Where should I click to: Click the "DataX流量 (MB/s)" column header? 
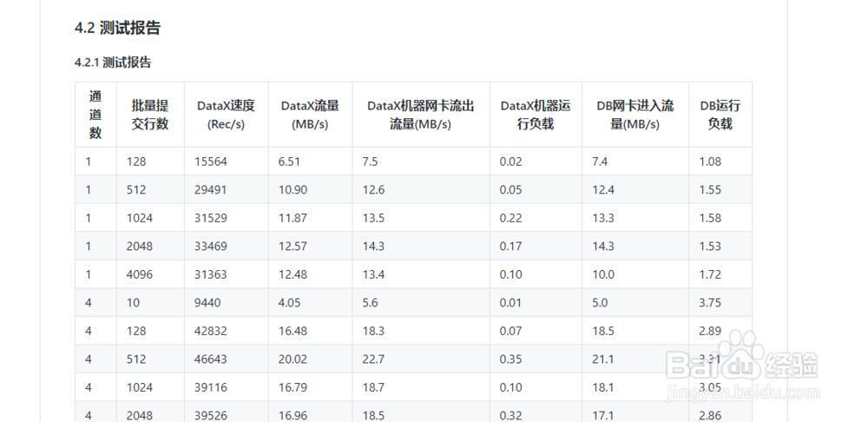tap(310, 115)
